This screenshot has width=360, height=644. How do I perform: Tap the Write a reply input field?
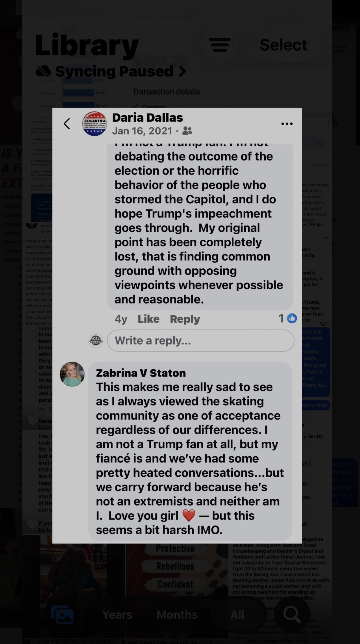[x=200, y=341]
